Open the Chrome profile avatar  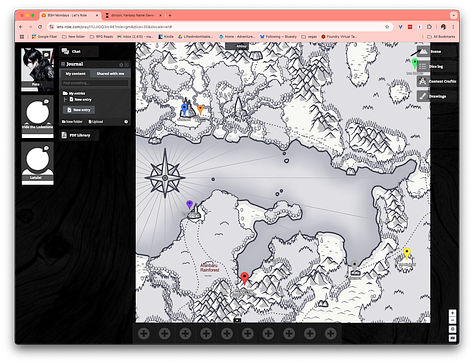coord(443,27)
